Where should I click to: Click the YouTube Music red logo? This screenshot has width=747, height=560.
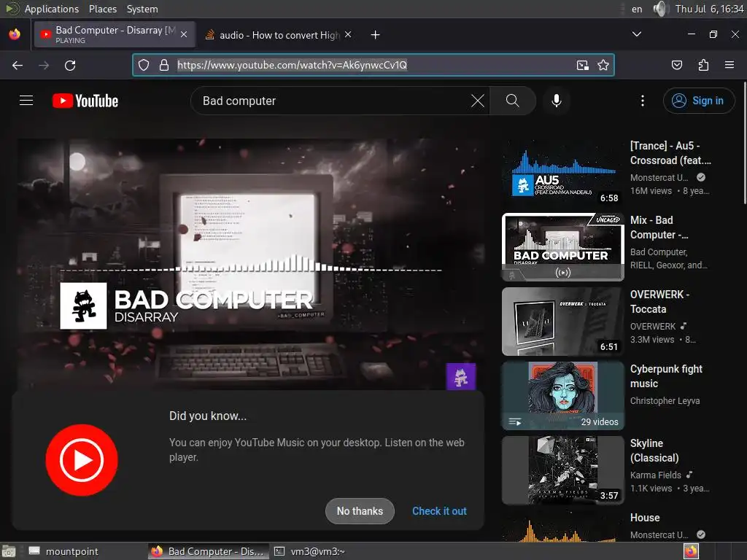coord(82,460)
